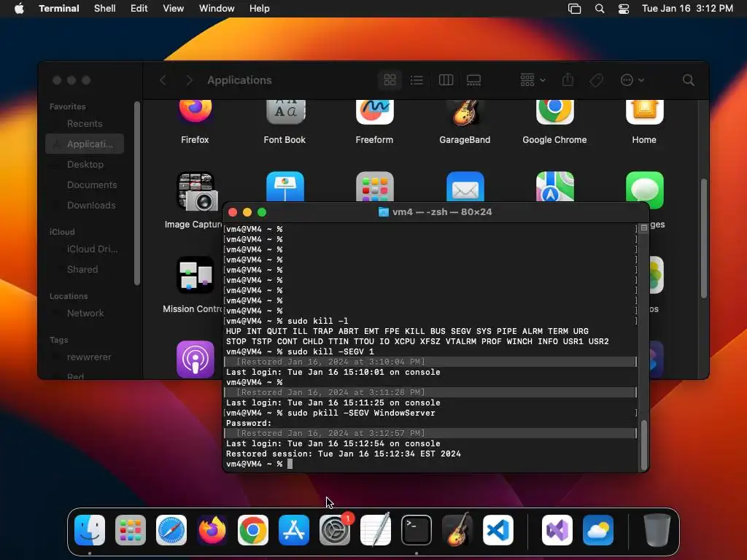This screenshot has width=747, height=560.
Task: Go forward in the Finder window
Action: 189,80
